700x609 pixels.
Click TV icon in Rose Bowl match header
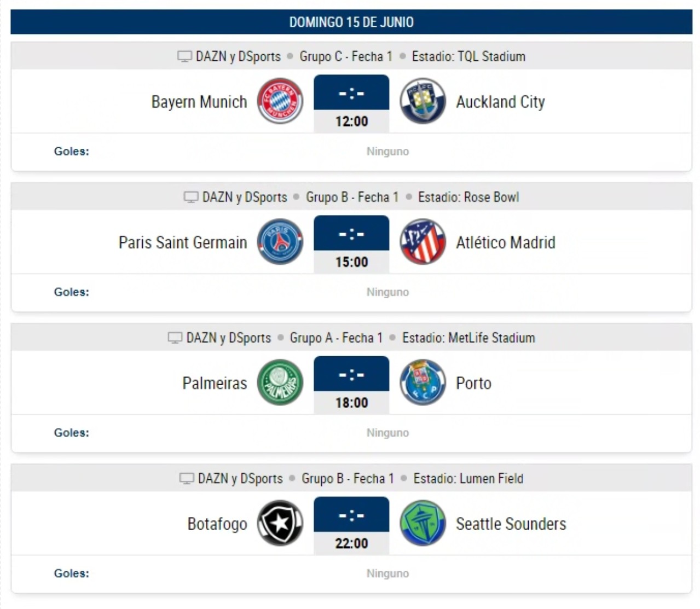(191, 197)
